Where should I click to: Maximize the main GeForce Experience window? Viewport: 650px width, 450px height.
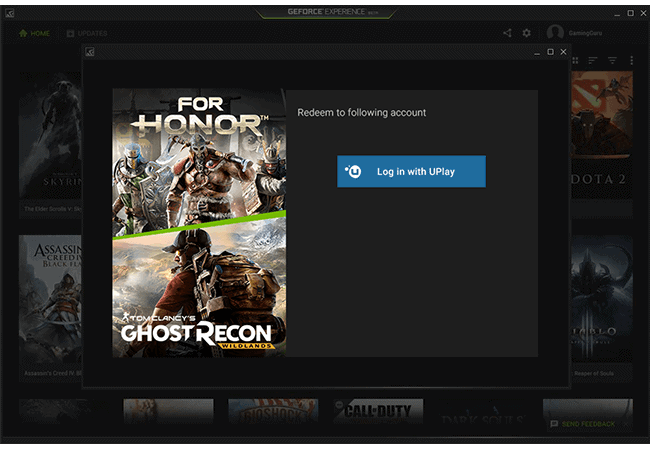pyautogui.click(x=631, y=13)
